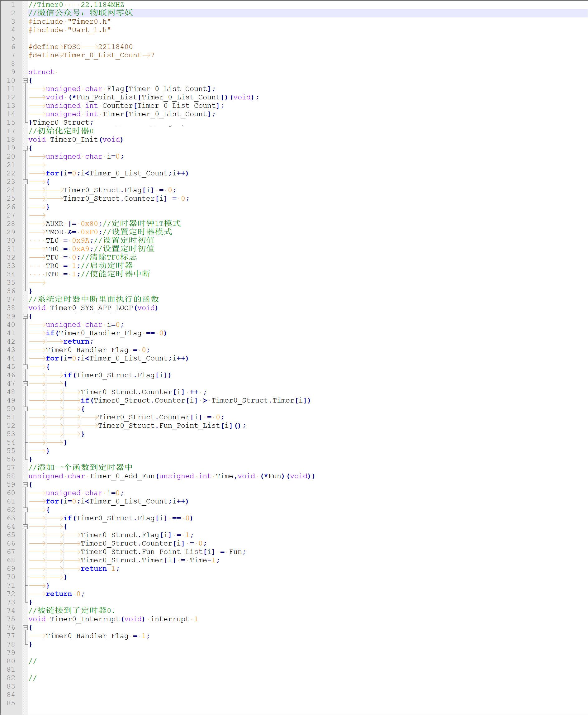Click the "Timer0_Struct.Flag[i] = 0;" statement
This screenshot has width=588, height=715.
pos(120,190)
